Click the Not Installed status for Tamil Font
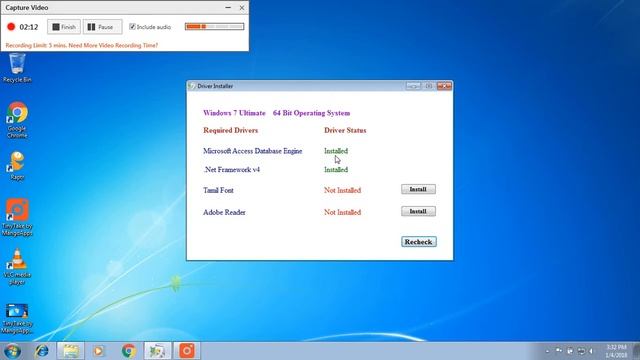The width and height of the screenshot is (640, 360). [342, 190]
